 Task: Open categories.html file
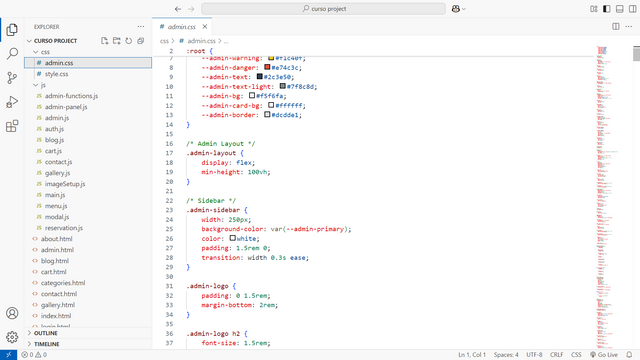pos(88,283)
